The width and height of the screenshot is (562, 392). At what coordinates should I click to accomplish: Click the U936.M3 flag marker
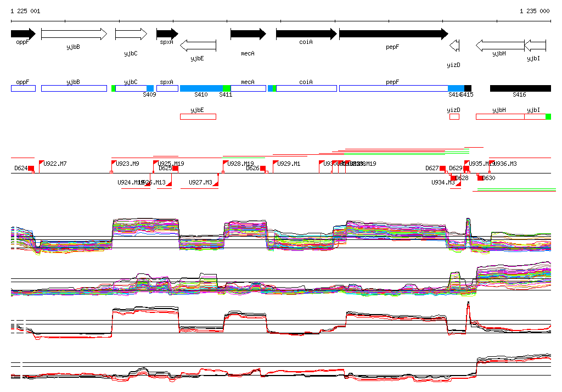(x=492, y=163)
